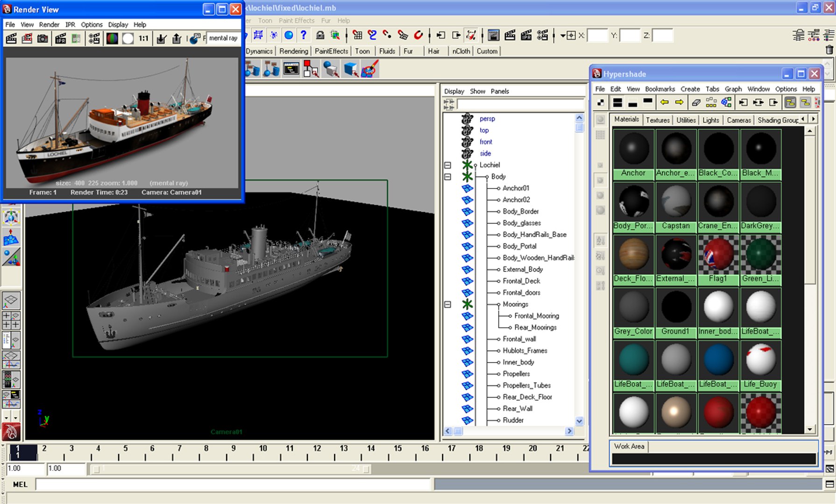The height and width of the screenshot is (504, 836).
Task: Open the Rendering shelf tab
Action: click(294, 51)
